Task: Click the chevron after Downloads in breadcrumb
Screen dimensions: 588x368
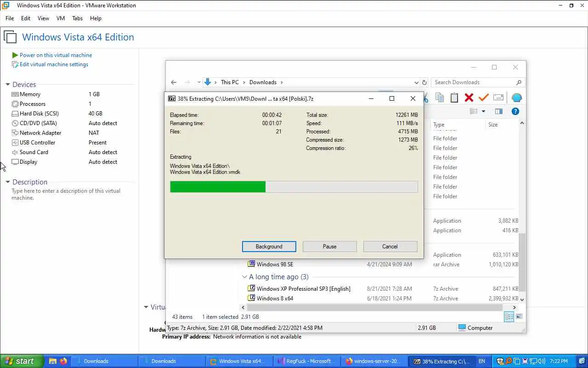Action: coord(282,82)
